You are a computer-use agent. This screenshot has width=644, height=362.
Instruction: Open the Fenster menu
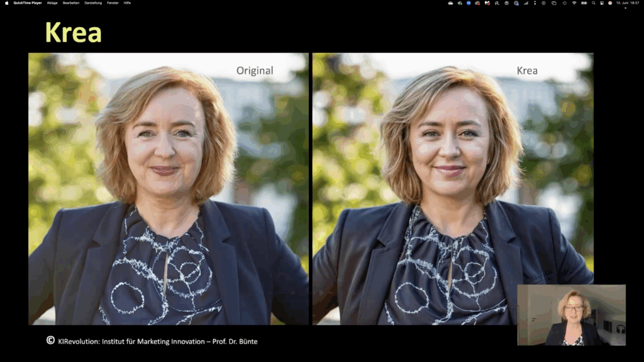(x=113, y=3)
